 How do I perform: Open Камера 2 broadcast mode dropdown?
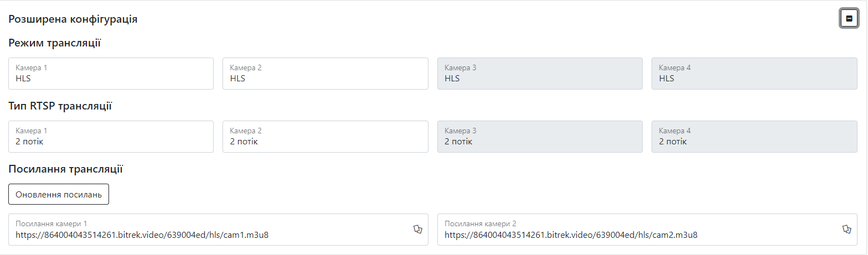pos(325,74)
